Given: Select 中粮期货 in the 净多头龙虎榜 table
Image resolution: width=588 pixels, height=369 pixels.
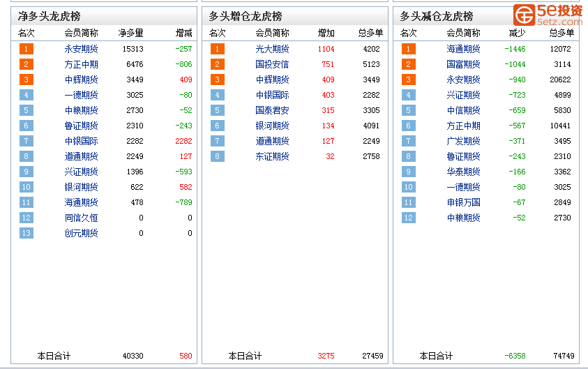Looking at the screenshot, I should tap(81, 111).
